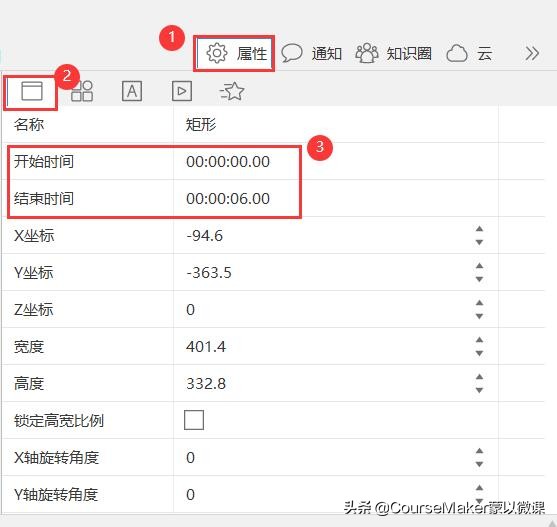
Task: Open the 属性 properties tab
Action: 234,54
